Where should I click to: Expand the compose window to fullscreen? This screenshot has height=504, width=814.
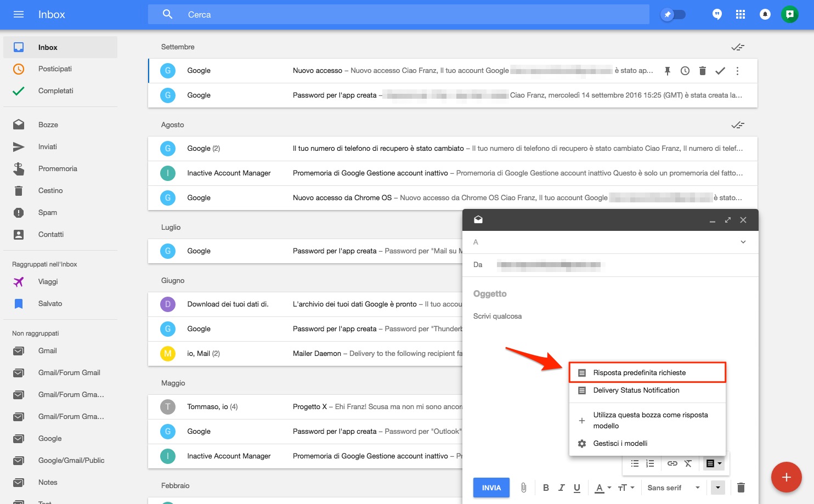click(x=728, y=220)
